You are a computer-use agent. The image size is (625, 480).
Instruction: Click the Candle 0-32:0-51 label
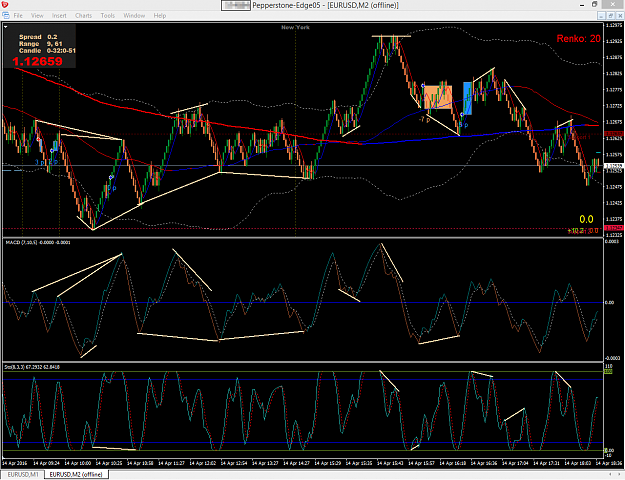47,51
